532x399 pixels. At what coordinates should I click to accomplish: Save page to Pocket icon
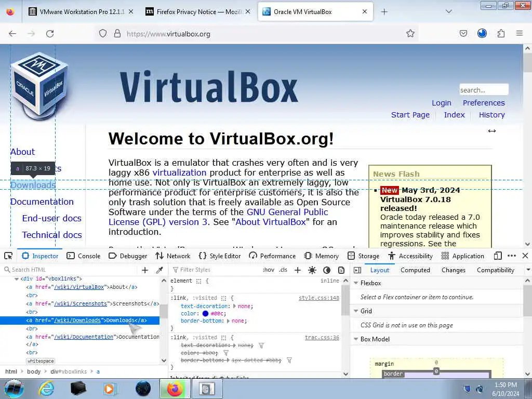pos(463,33)
